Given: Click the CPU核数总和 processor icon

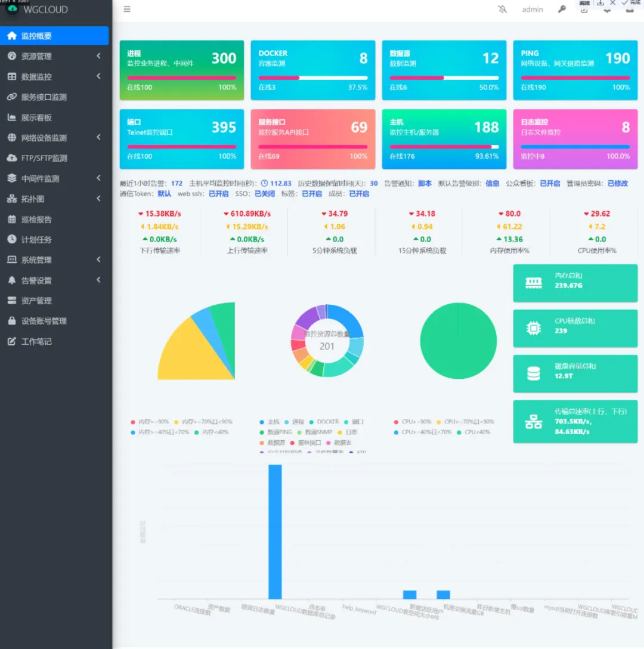Looking at the screenshot, I should click(534, 328).
